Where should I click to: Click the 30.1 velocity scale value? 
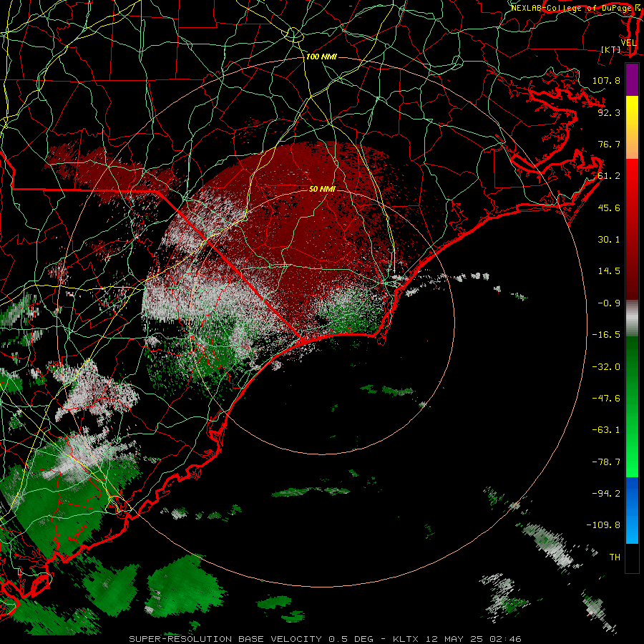609,240
